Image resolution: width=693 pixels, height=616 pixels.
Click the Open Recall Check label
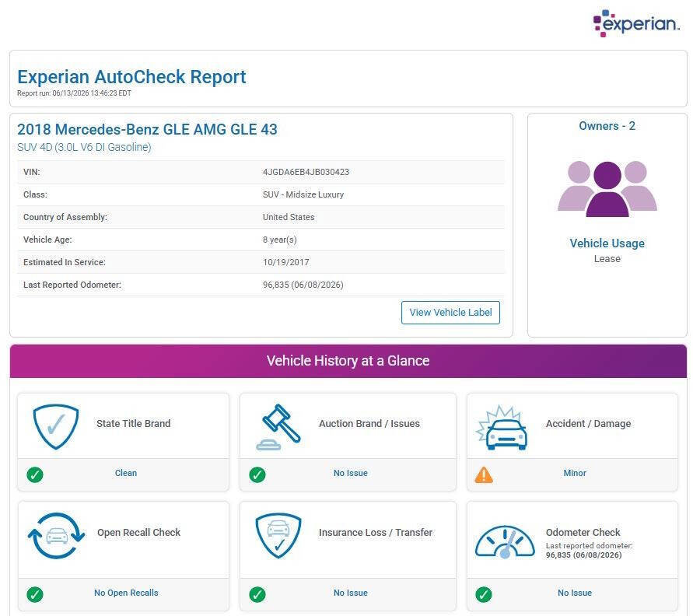click(138, 533)
